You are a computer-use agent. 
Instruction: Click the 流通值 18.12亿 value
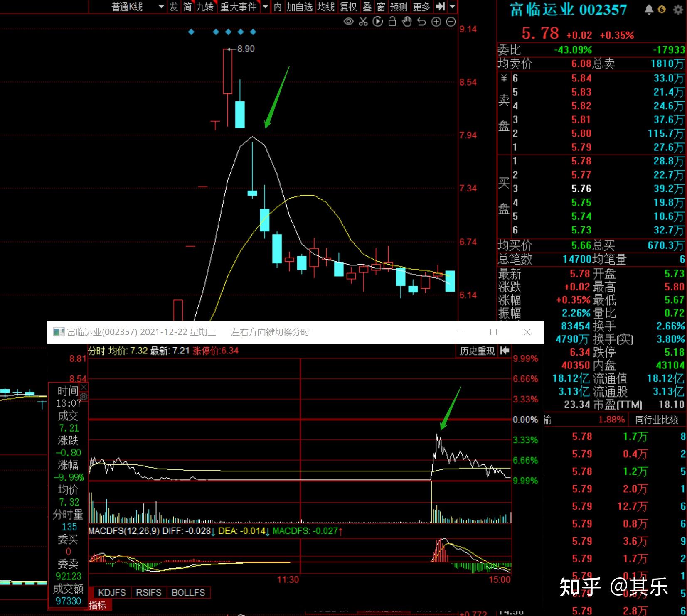665,378
